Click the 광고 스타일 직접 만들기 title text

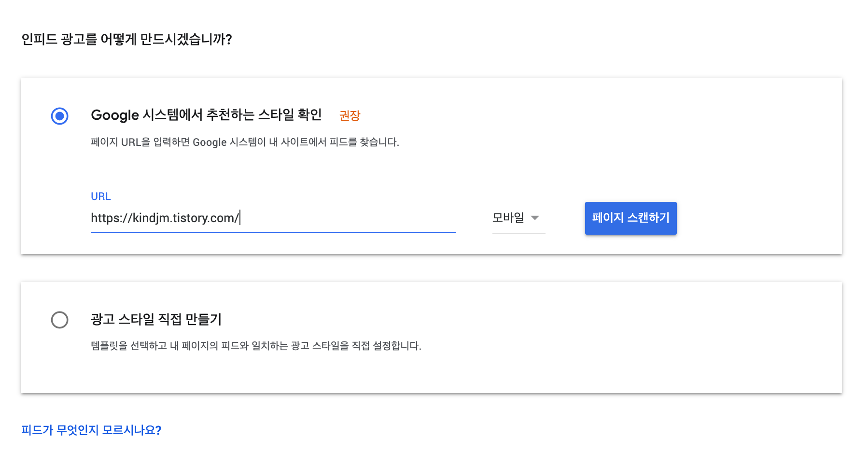click(156, 319)
